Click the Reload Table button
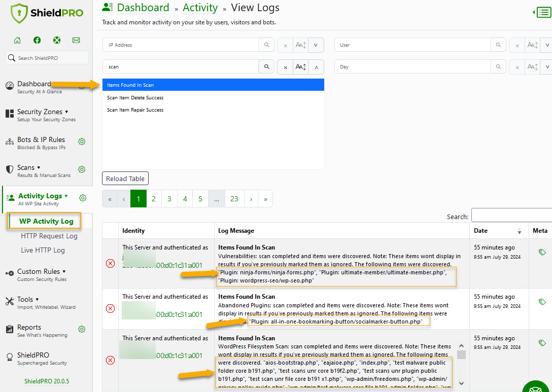552x392 pixels. point(125,179)
